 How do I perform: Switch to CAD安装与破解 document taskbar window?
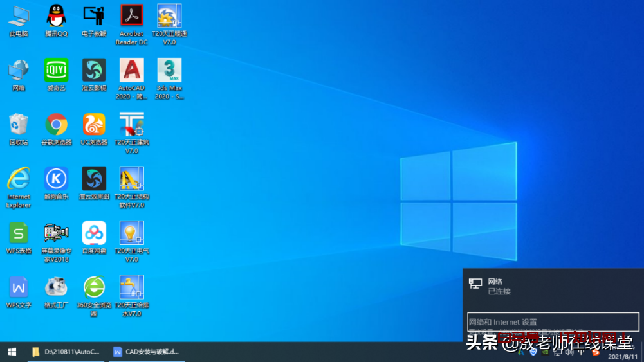pos(146,352)
